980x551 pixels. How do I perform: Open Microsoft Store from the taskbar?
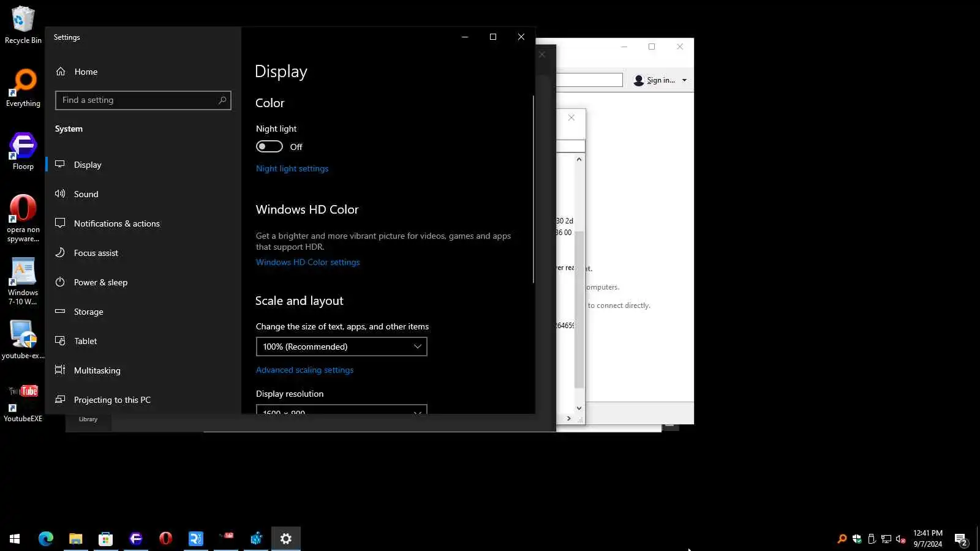[x=106, y=539]
